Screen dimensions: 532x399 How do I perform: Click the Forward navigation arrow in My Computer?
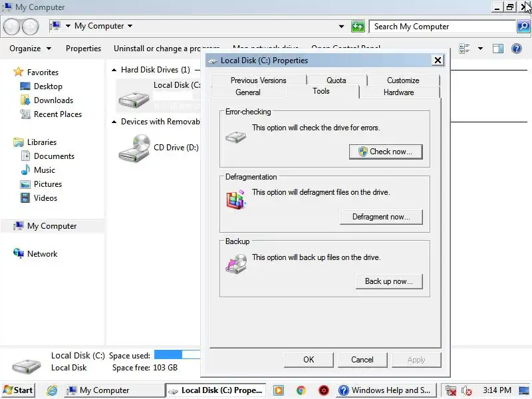(30, 27)
